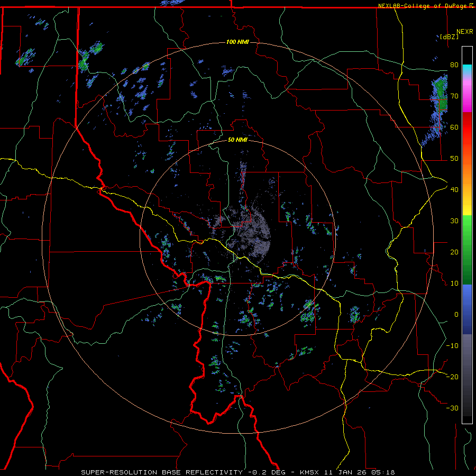
Task: Click the blue segment of color bar
Action: [467, 309]
